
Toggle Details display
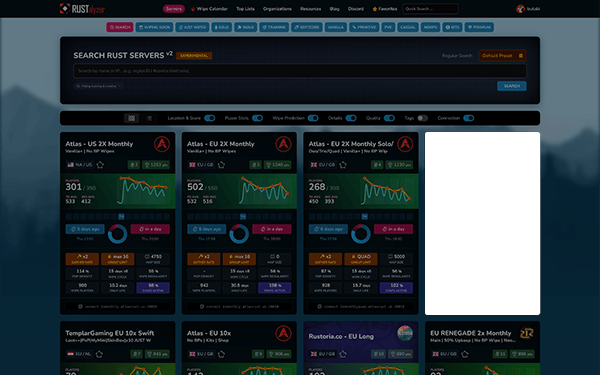pos(351,118)
